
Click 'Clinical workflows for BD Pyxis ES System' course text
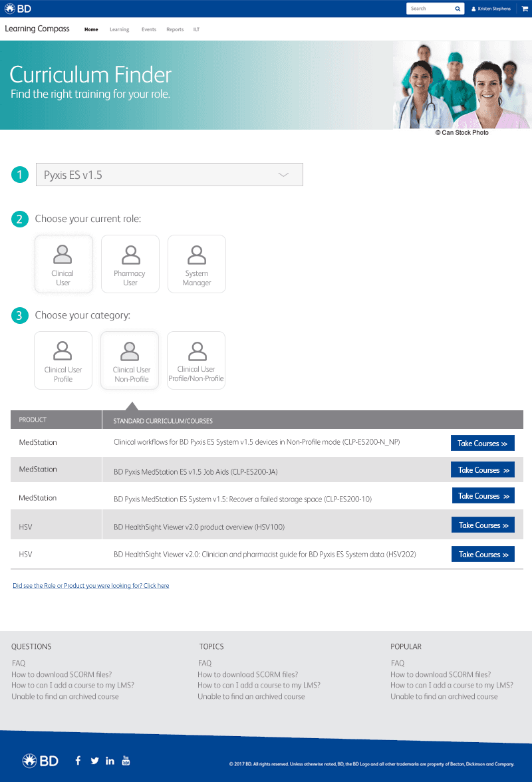pyautogui.click(x=257, y=442)
